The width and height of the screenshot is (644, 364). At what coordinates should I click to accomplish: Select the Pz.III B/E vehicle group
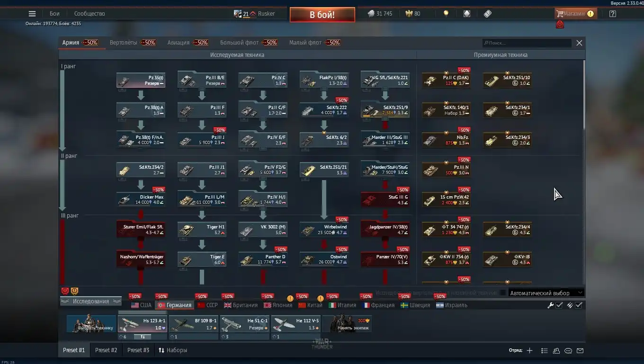tap(202, 80)
